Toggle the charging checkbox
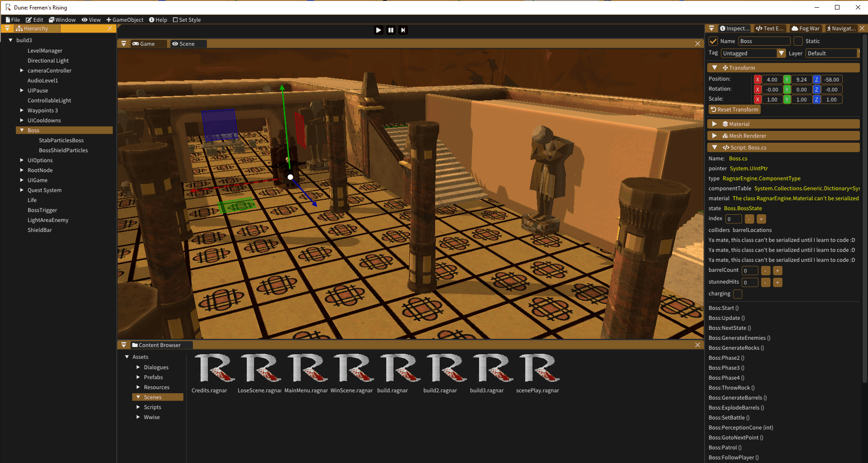 pos(738,294)
